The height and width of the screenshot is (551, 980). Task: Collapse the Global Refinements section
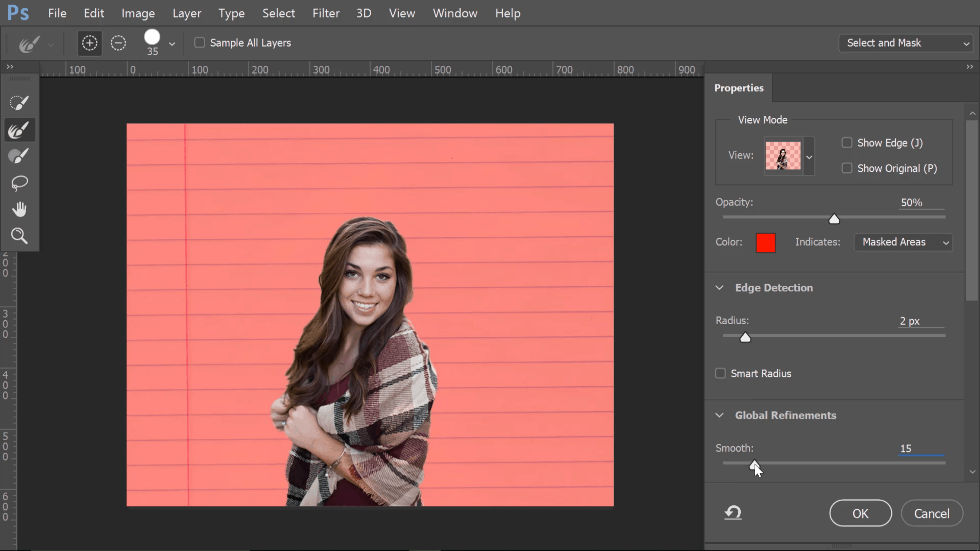coord(719,415)
